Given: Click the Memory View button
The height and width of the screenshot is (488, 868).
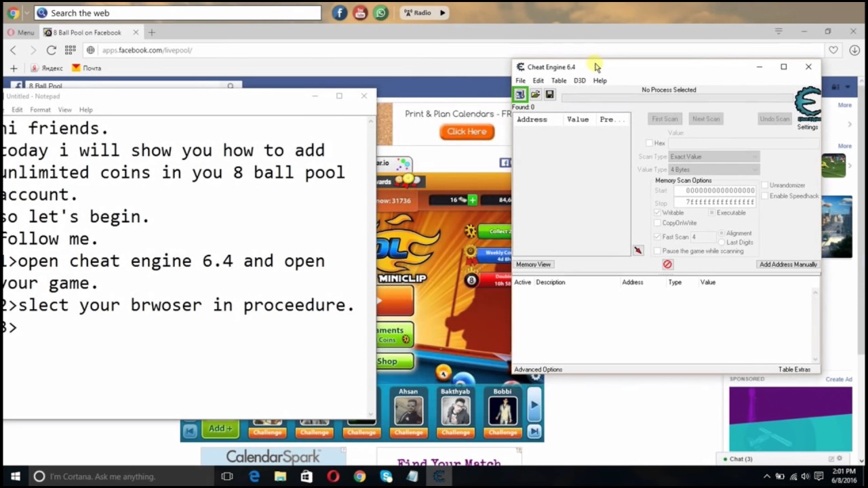Looking at the screenshot, I should 534,264.
